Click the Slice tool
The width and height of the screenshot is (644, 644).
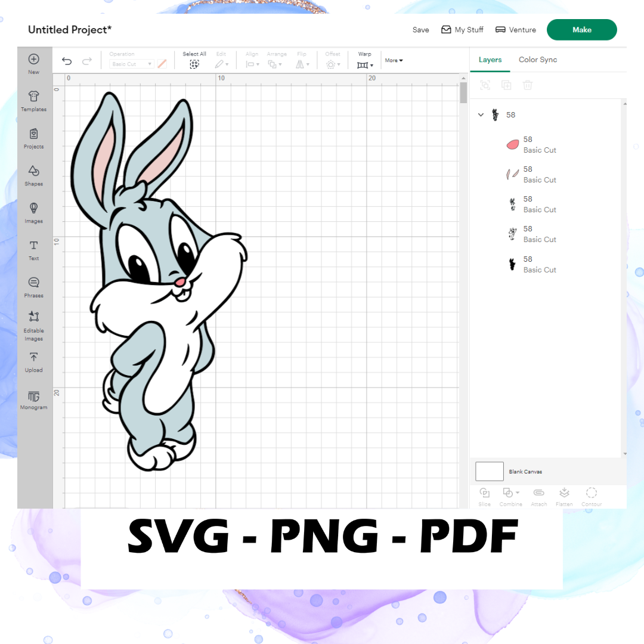[x=485, y=496]
